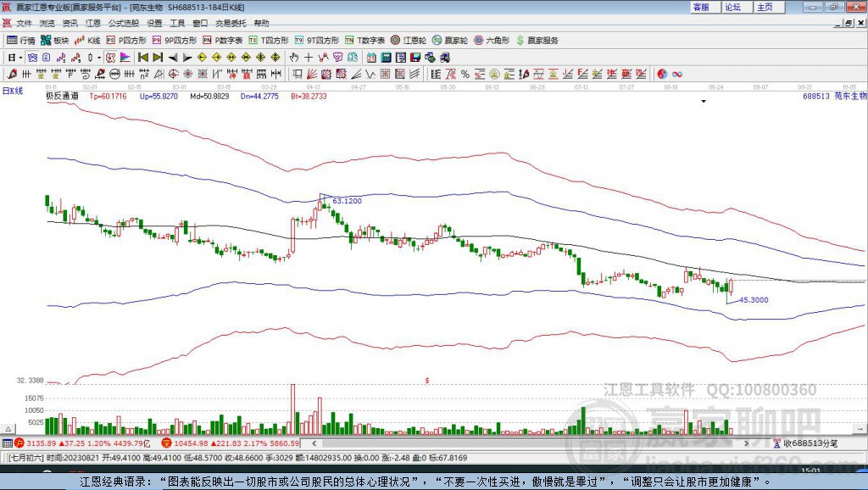Jump to the first bar icon

click(x=142, y=58)
